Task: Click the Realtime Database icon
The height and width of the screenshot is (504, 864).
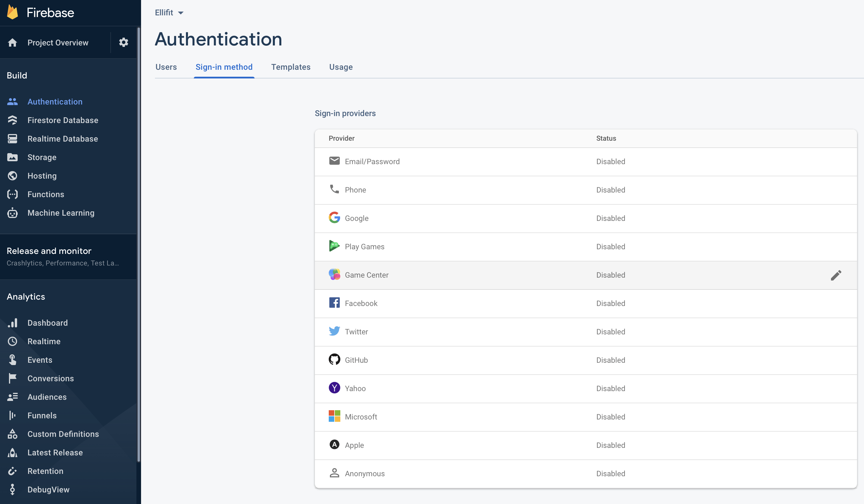Action: pyautogui.click(x=12, y=139)
